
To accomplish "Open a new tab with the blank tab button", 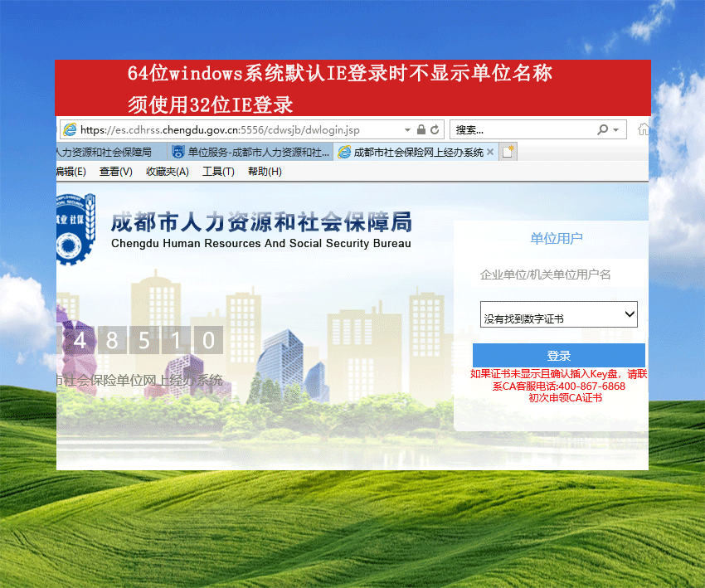I will pyautogui.click(x=508, y=152).
